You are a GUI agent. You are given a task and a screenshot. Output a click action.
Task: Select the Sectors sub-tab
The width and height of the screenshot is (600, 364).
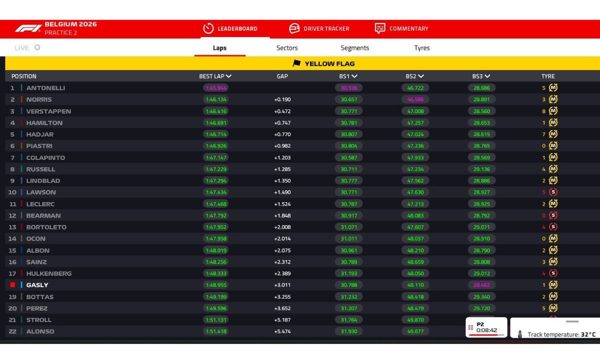(x=287, y=48)
